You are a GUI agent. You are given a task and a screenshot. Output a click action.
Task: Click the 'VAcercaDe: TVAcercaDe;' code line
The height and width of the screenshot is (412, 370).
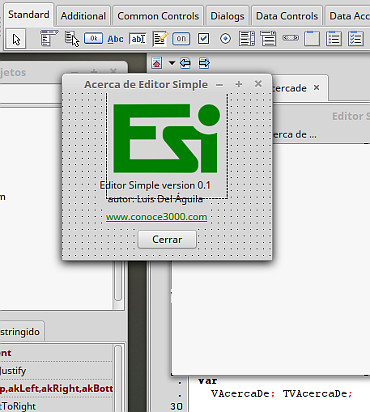282,394
